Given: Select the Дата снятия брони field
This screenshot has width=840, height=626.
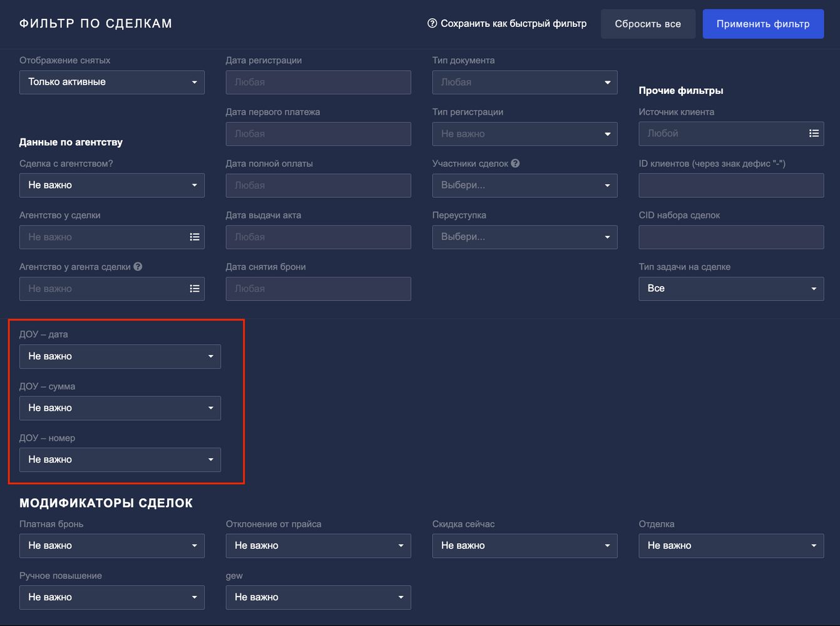Looking at the screenshot, I should [x=318, y=289].
